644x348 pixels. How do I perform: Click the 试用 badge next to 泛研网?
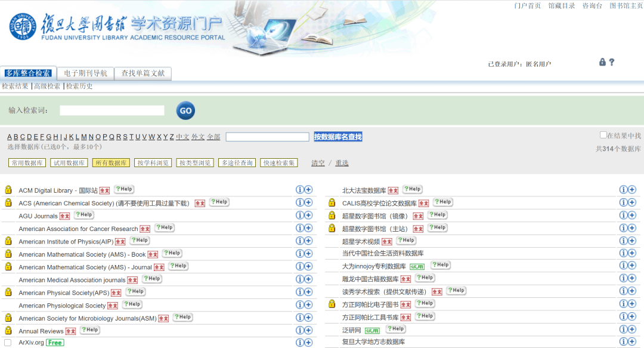coord(373,330)
